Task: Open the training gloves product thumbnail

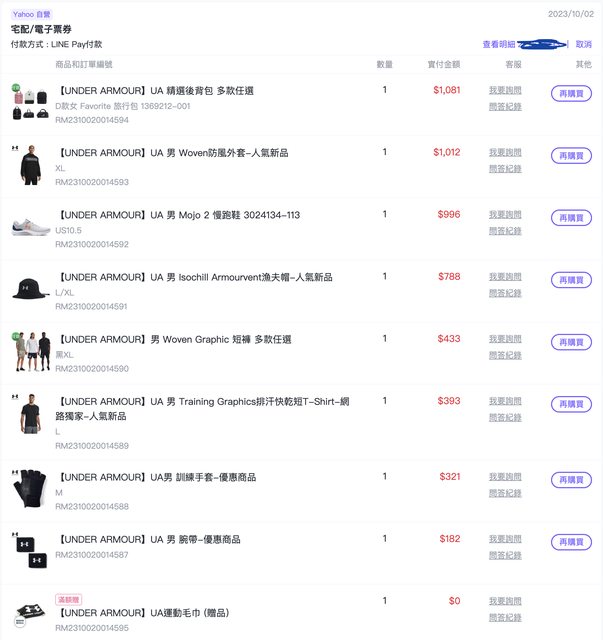Action: tap(30, 488)
